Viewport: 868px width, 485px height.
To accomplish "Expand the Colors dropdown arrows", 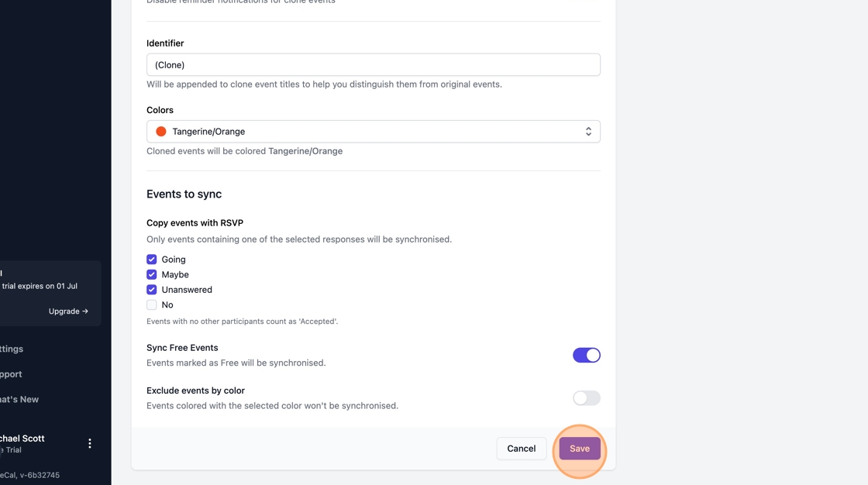I will (x=588, y=132).
